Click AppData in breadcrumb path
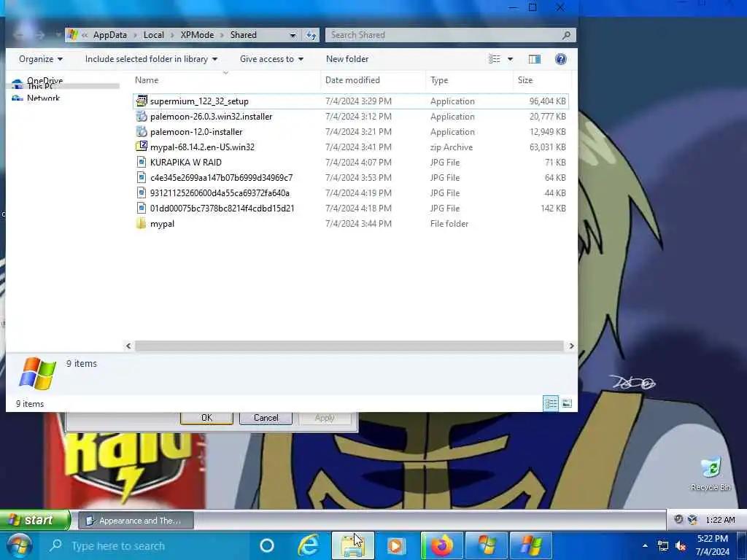This screenshot has height=560, width=747. pyautogui.click(x=110, y=35)
